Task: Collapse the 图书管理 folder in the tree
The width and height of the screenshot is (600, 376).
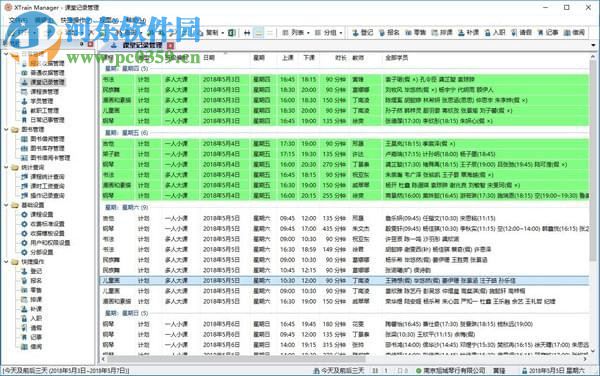Action: click(6, 130)
